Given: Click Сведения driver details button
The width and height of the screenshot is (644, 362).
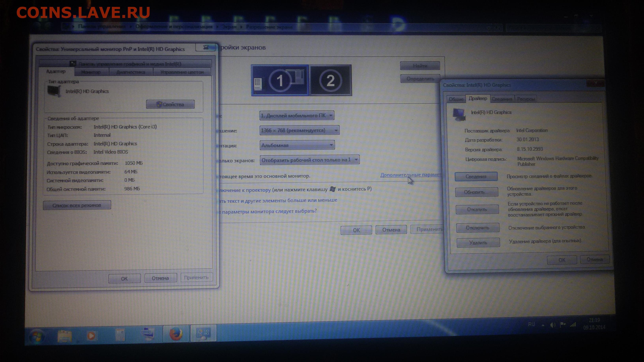Looking at the screenshot, I should 476,176.
